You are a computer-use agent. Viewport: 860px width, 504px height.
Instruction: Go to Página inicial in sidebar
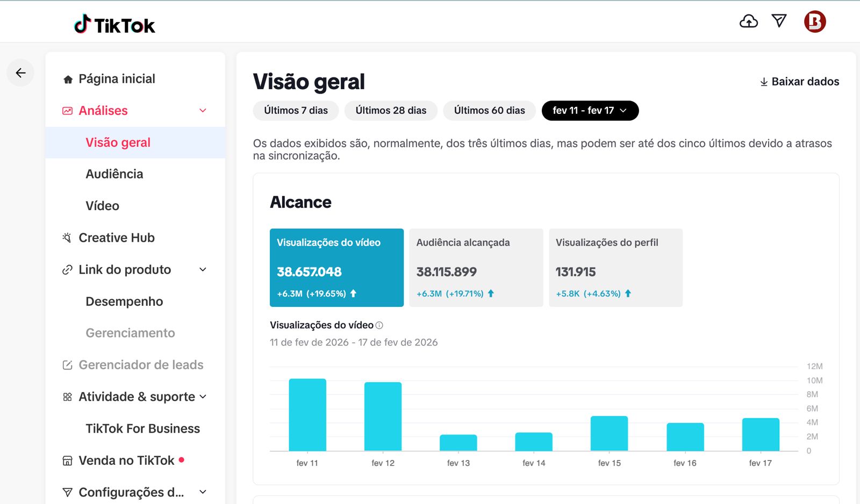coord(116,79)
